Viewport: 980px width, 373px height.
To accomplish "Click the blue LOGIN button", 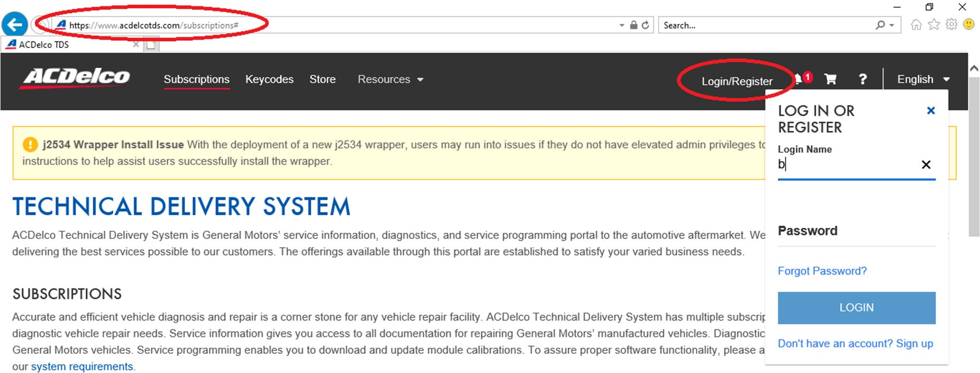I will 857,308.
